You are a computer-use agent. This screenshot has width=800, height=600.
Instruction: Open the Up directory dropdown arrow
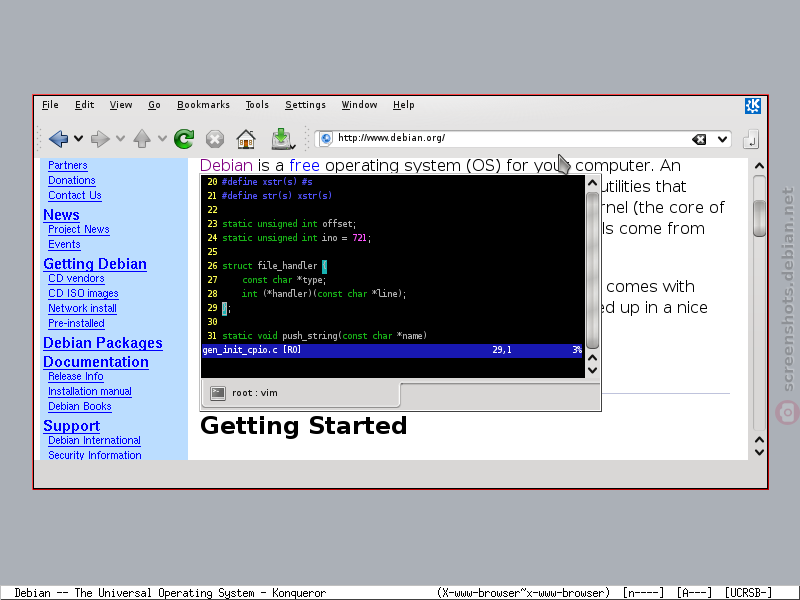pos(162,138)
